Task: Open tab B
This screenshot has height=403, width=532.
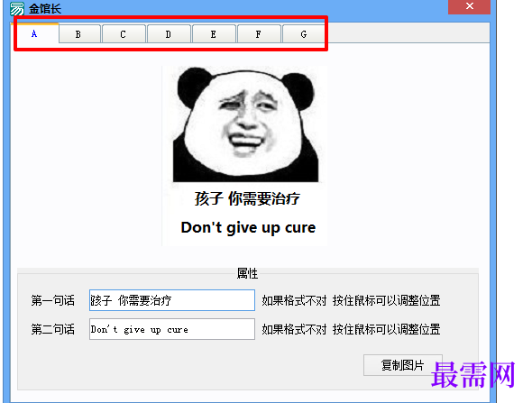Action: [79, 34]
